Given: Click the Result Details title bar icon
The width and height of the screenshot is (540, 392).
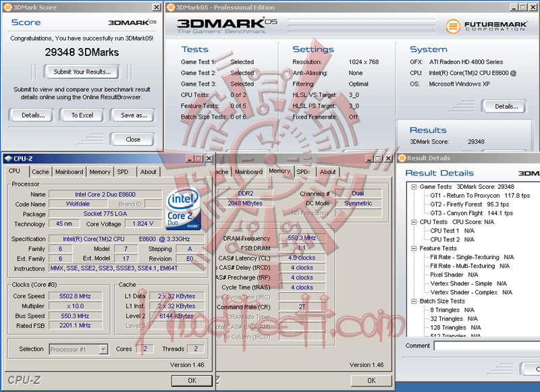Looking at the screenshot, I should [402, 158].
